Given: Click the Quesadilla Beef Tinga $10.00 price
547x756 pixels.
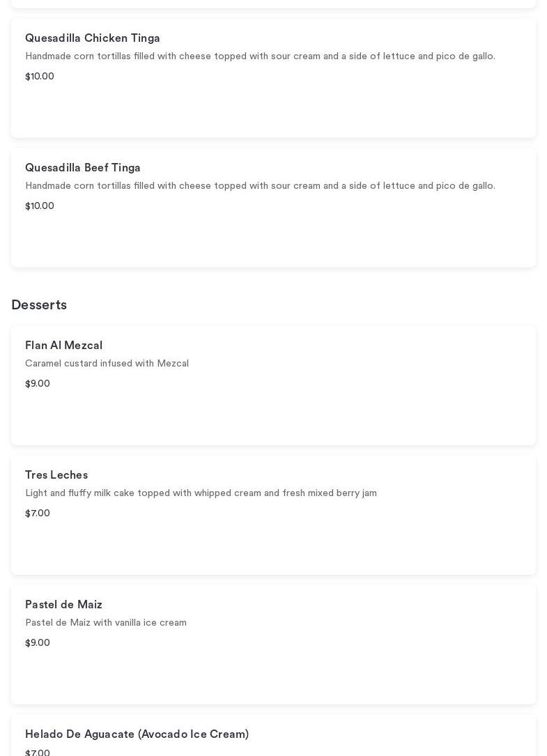Looking at the screenshot, I should pyautogui.click(x=40, y=206).
